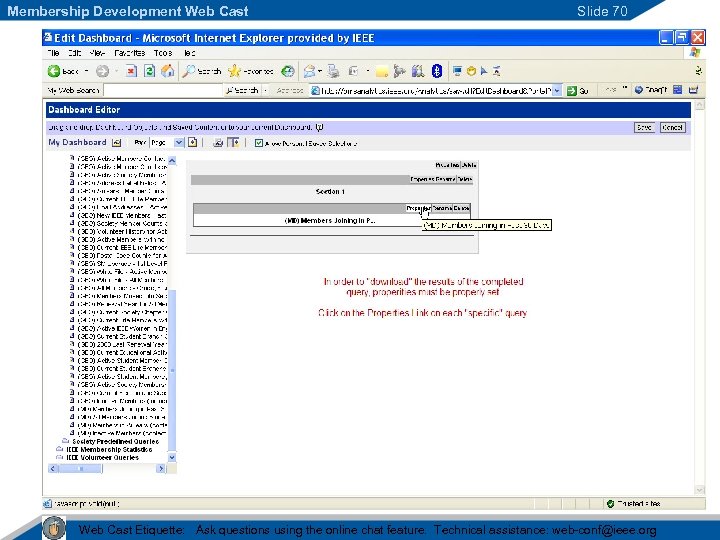Screen dimensions: 720x540
Task: Click the query tree scroll-down arrow
Action: click(172, 457)
